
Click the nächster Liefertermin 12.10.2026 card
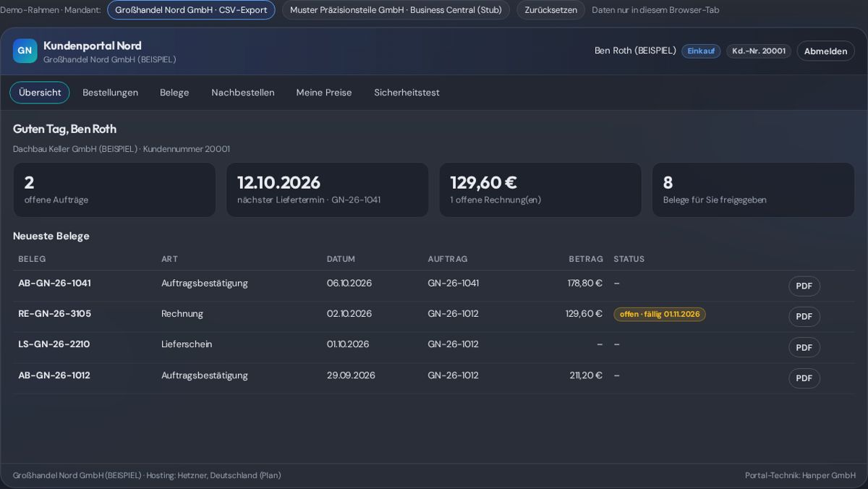point(327,190)
